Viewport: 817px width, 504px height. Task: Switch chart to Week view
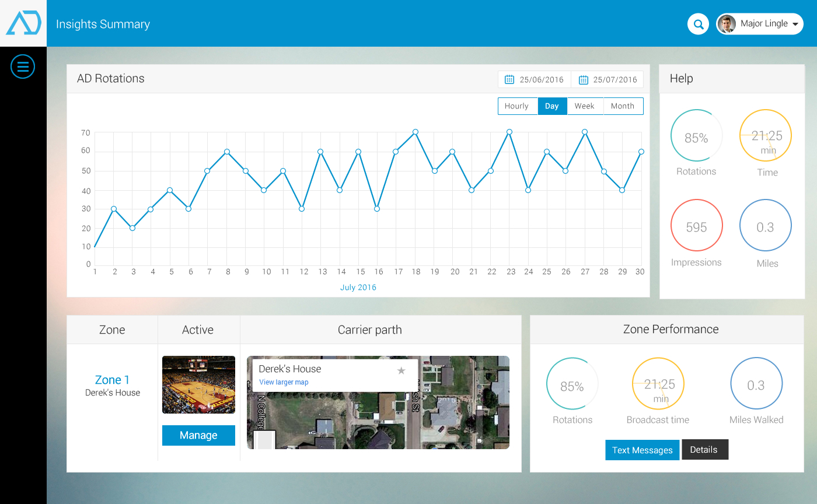tap(584, 106)
